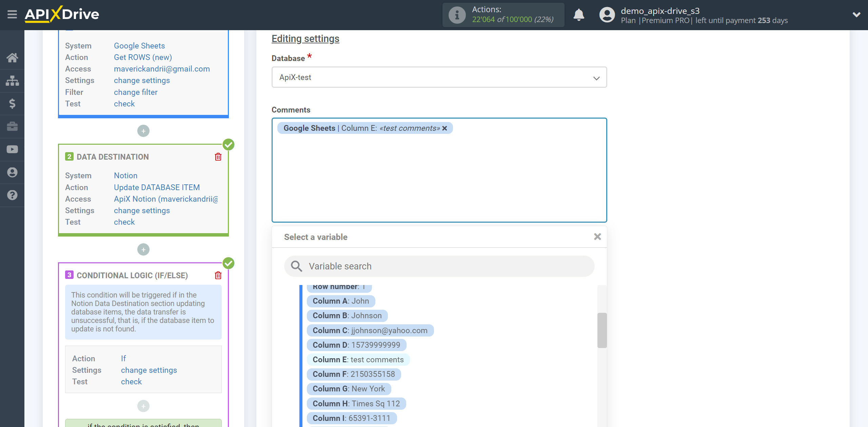Select variable Column D: 15739999999

[x=356, y=345]
